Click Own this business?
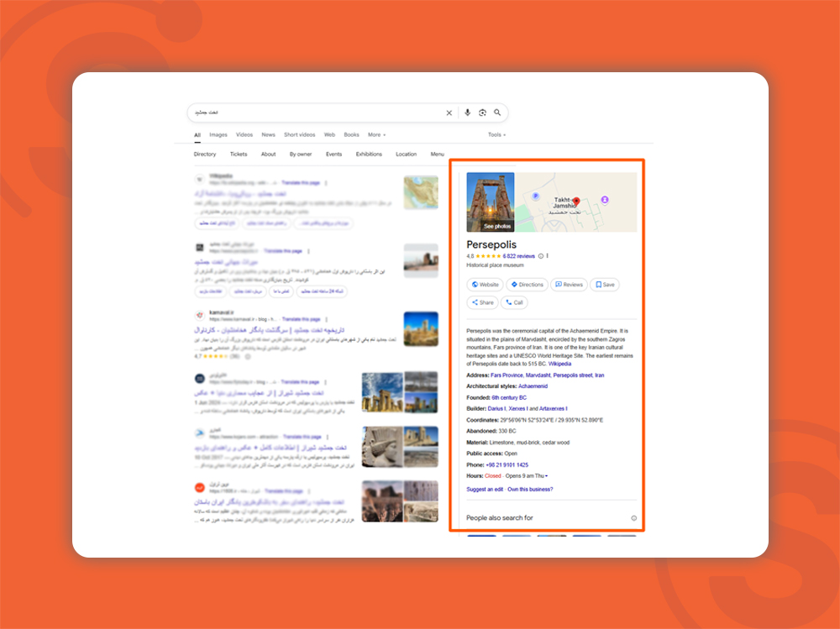The image size is (840, 629). coord(530,489)
